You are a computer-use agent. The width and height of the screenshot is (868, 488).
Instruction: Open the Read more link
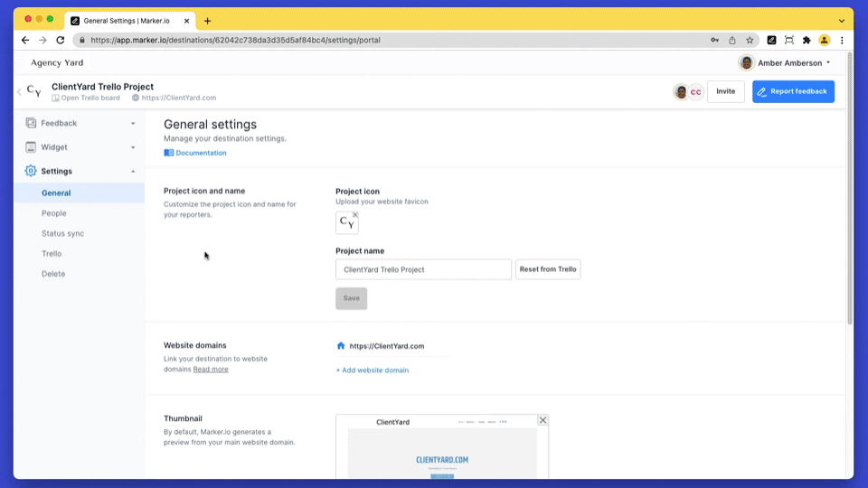[211, 369]
